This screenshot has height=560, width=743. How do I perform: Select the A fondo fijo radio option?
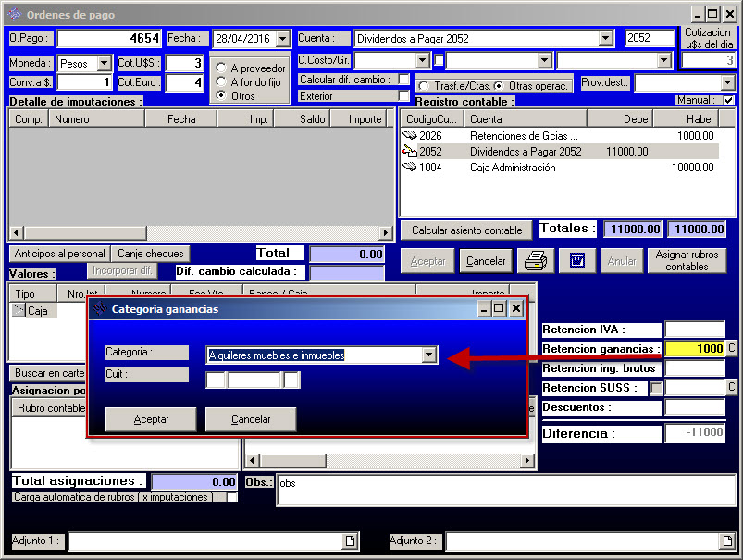tap(221, 82)
